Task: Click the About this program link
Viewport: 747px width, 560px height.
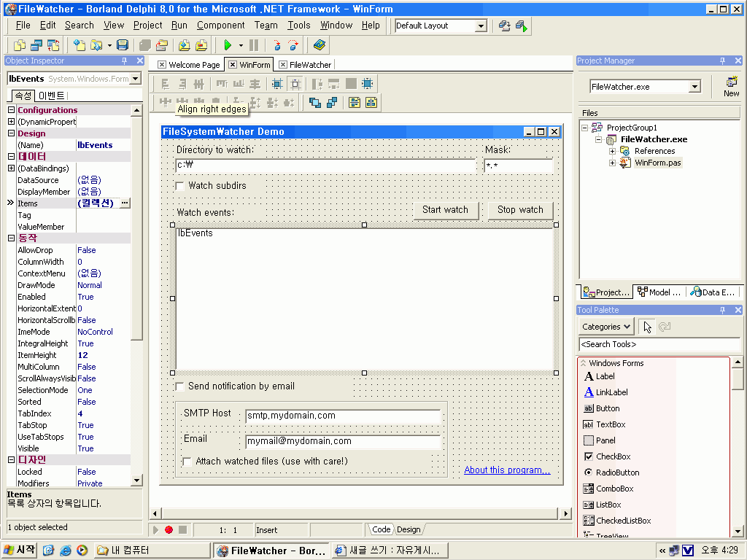Action: pyautogui.click(x=507, y=470)
